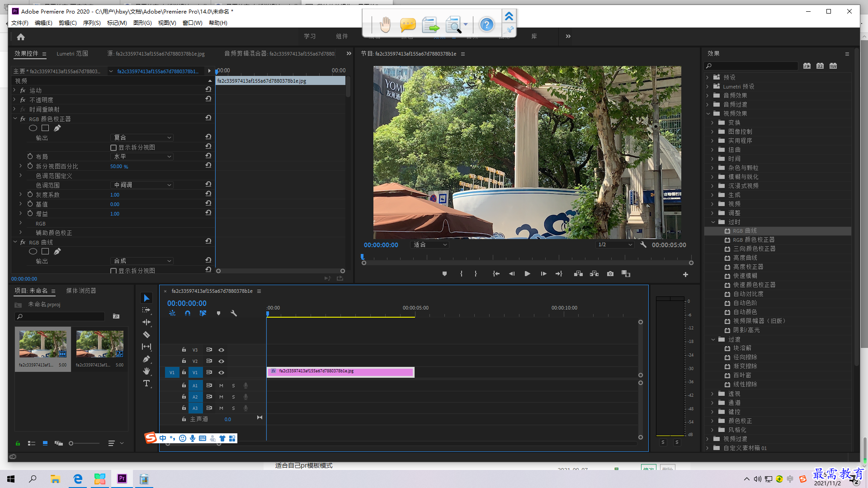The image size is (868, 488).
Task: Select the Type tool
Action: [x=146, y=383]
